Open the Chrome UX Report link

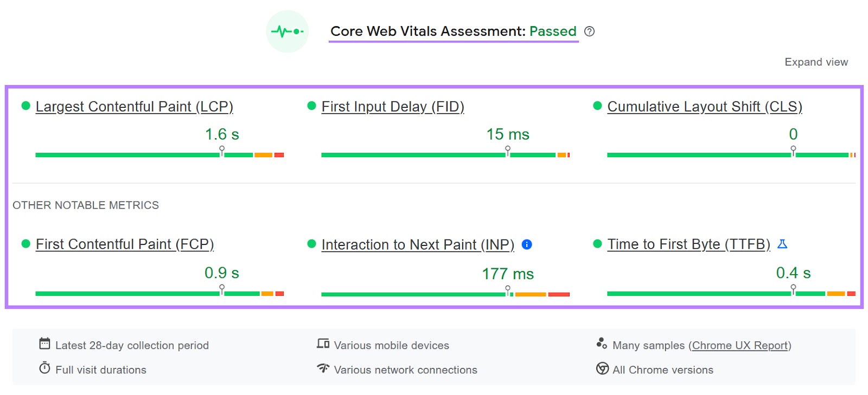point(741,345)
